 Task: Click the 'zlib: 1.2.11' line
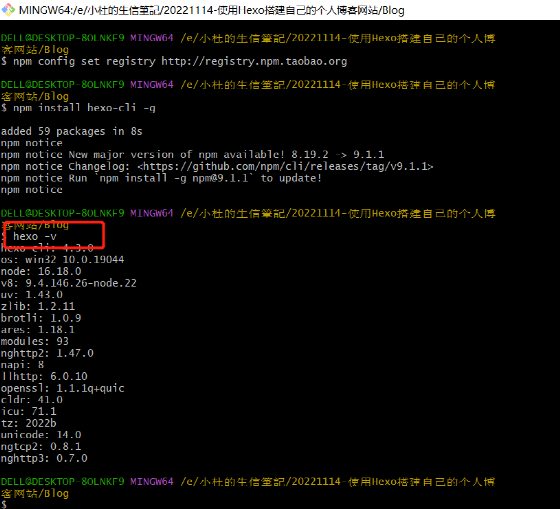tap(38, 306)
